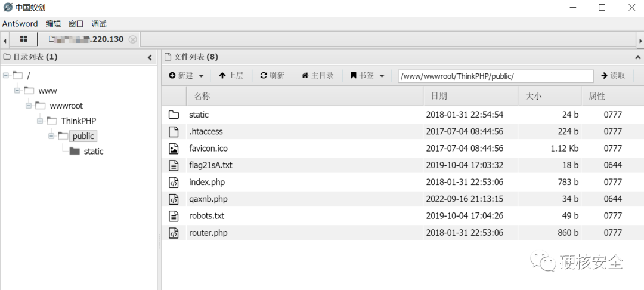Collapse the public tree node
The image size is (644, 290).
click(x=51, y=136)
